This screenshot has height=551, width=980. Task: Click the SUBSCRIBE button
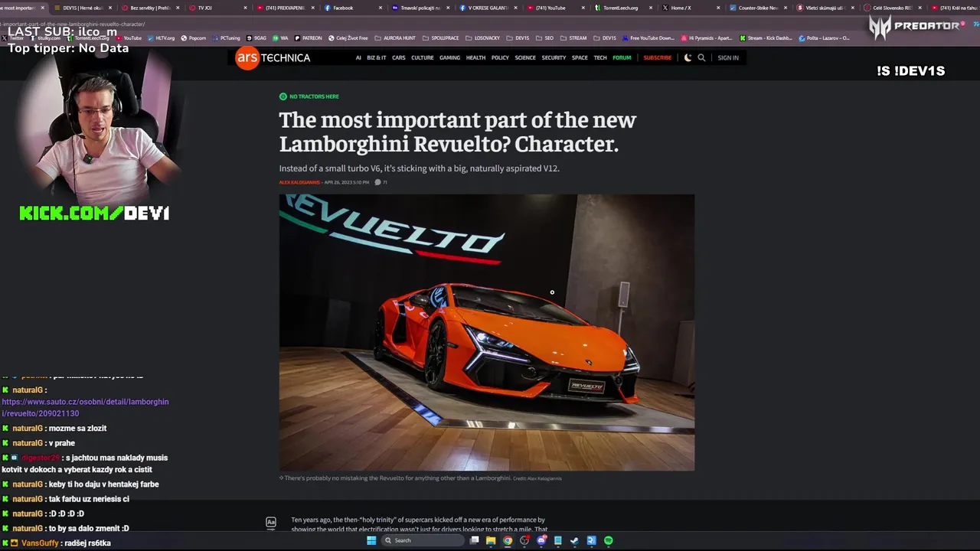click(x=657, y=57)
